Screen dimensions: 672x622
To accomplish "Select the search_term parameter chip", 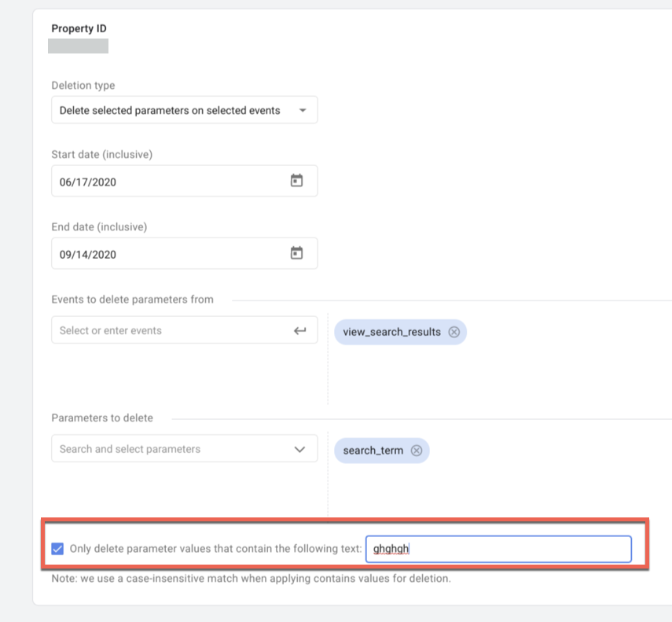I will tap(373, 451).
